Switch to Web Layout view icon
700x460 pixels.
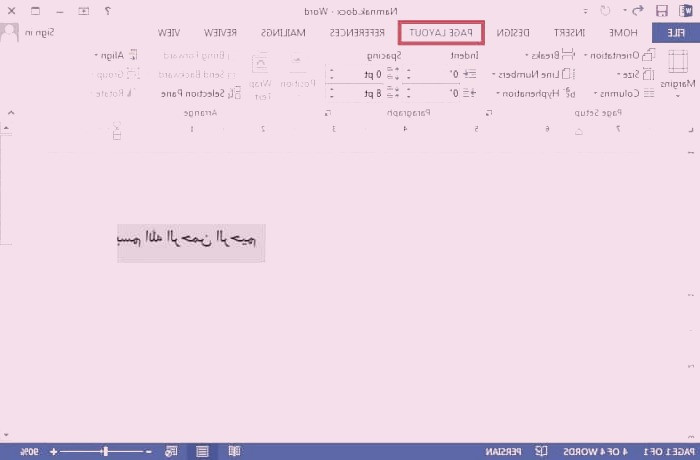[x=171, y=452]
